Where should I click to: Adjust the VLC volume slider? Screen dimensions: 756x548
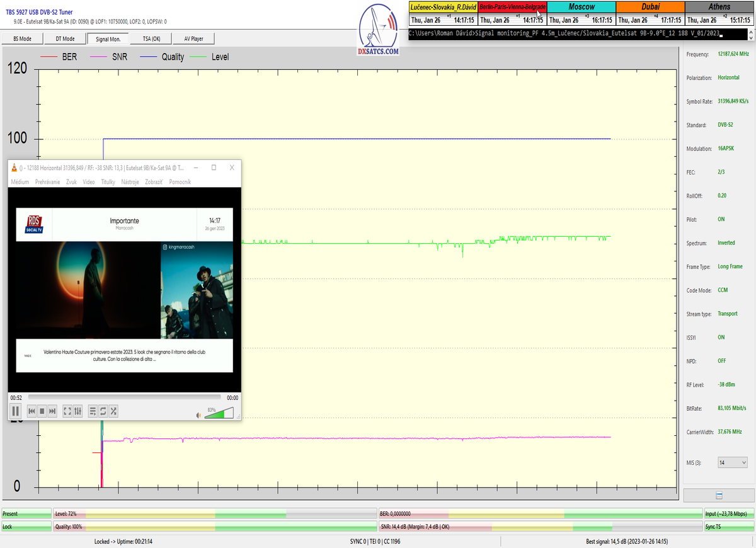click(219, 413)
